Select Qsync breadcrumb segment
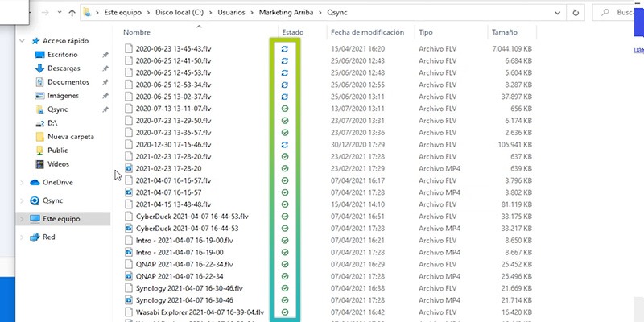 coord(336,13)
